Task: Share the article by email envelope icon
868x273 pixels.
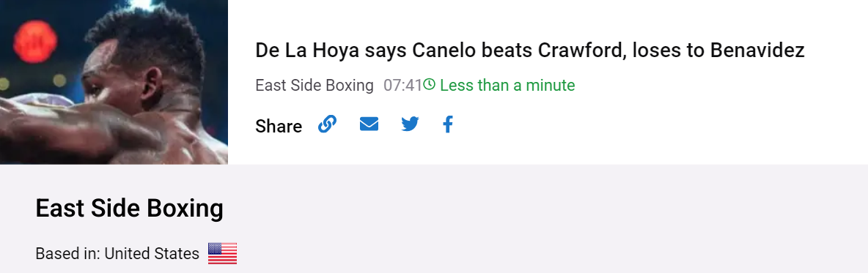Action: (369, 124)
